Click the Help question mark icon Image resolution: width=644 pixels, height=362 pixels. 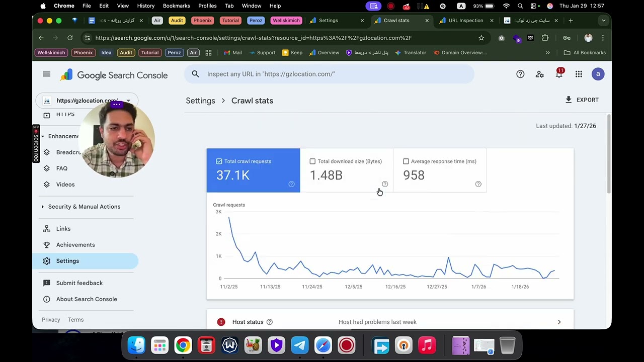click(520, 74)
